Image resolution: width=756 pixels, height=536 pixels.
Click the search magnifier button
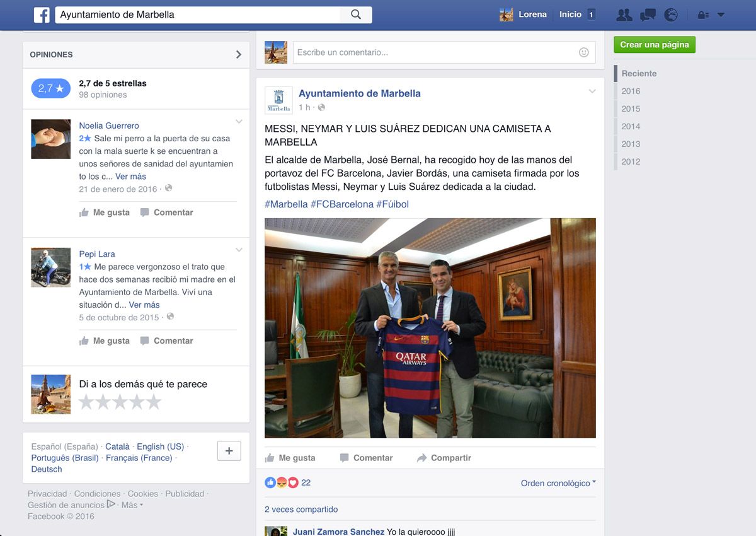tap(356, 15)
